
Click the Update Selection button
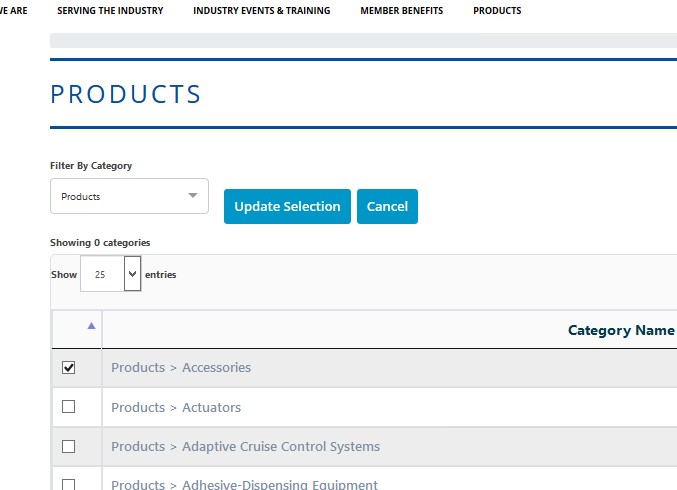[x=287, y=206]
